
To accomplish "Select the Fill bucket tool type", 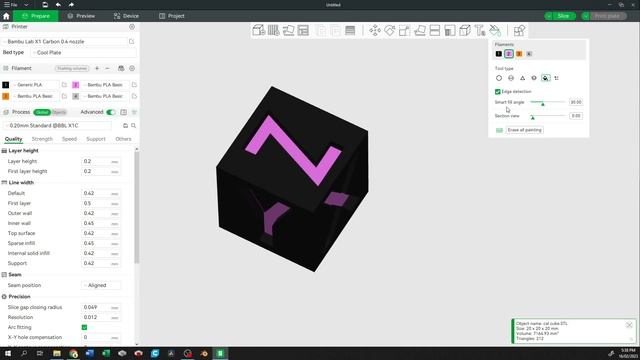I will [546, 78].
